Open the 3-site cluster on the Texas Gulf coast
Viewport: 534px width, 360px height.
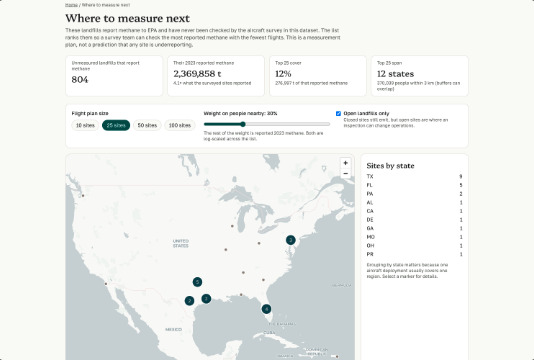pos(206,299)
